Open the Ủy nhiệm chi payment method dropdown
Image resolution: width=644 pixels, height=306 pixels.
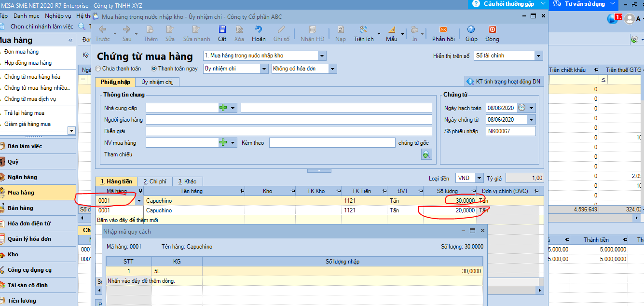coord(264,69)
